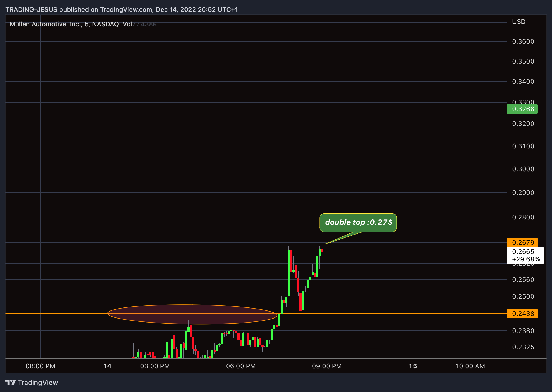
Task: Click the 03:00 PM time axis label
Action: click(155, 366)
